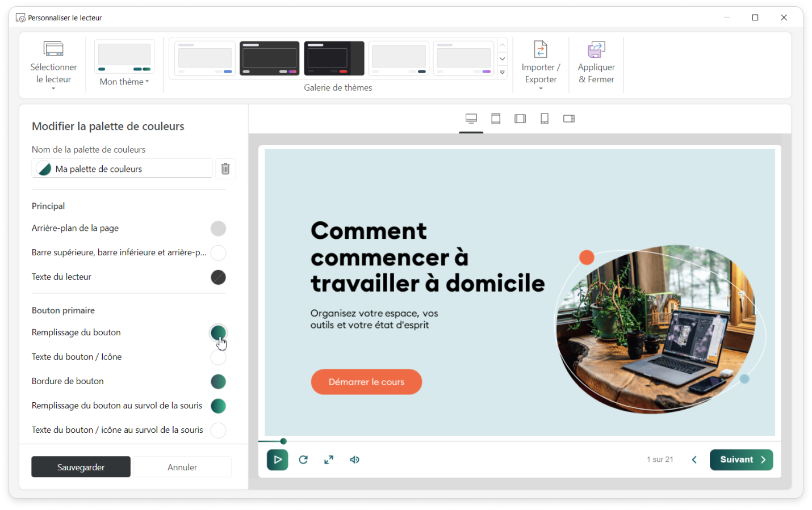
Task: Click the fullscreen expand icon
Action: point(329,460)
